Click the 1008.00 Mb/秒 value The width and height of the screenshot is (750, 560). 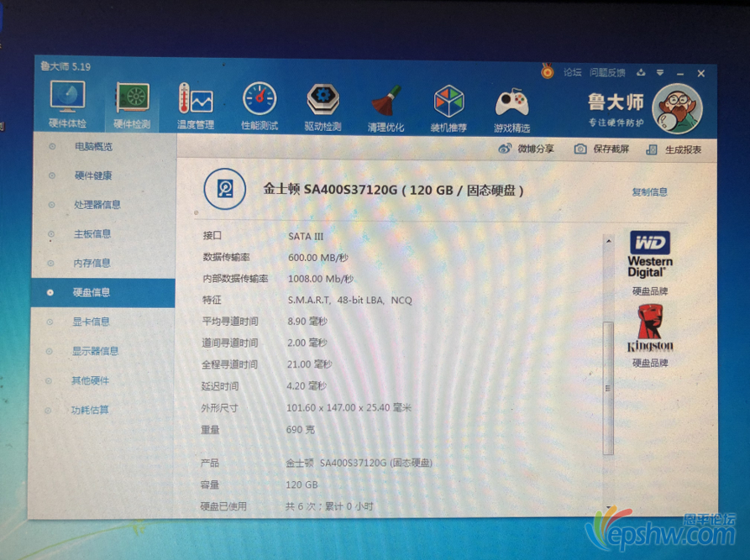(x=321, y=279)
